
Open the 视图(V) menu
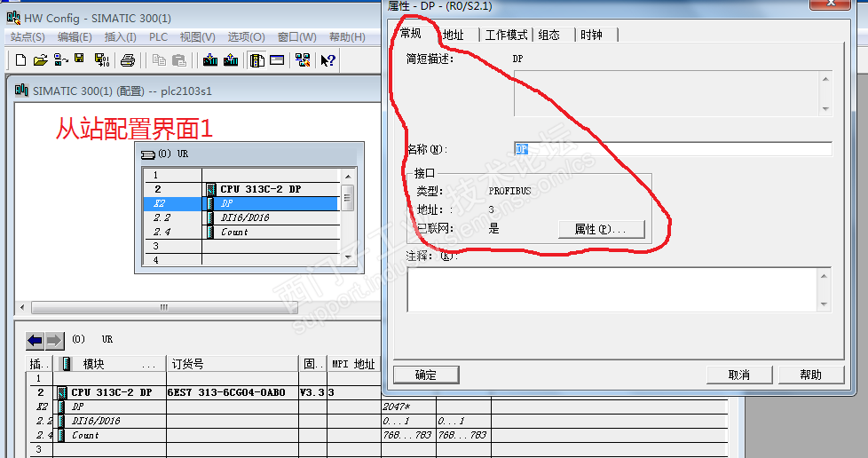click(198, 37)
